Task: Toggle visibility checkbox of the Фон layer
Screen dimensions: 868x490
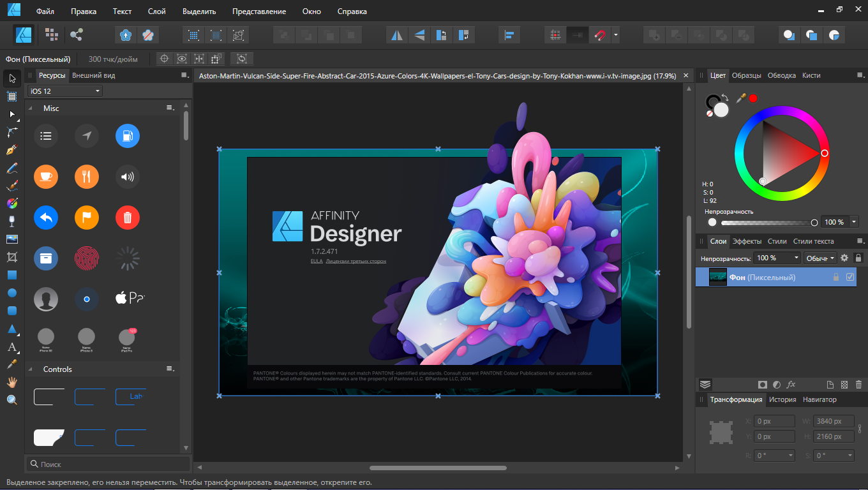Action: [849, 277]
